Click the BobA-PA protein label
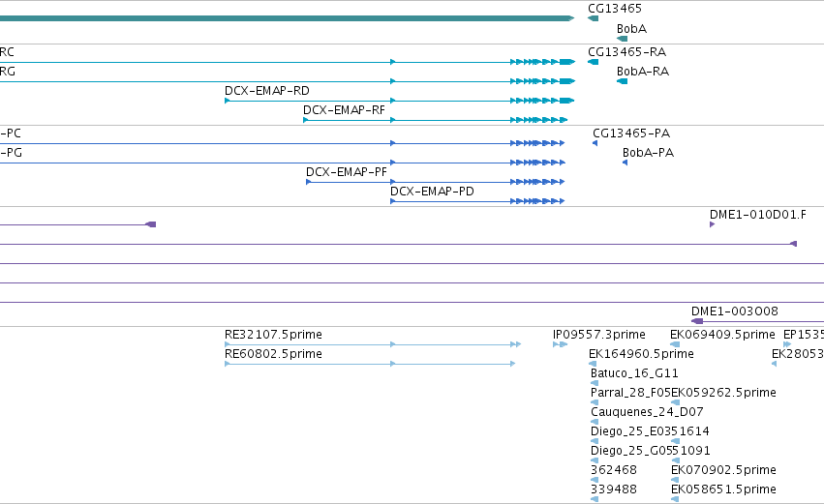 pyautogui.click(x=648, y=153)
